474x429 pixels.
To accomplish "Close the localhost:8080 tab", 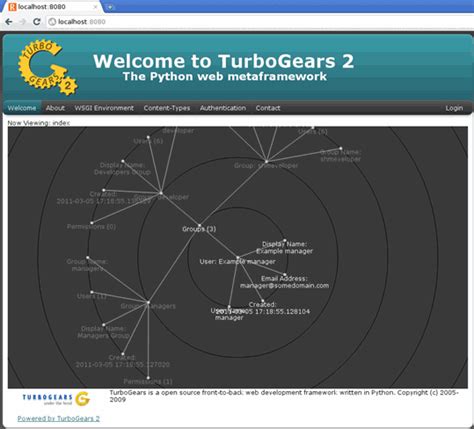I will click(96, 7).
